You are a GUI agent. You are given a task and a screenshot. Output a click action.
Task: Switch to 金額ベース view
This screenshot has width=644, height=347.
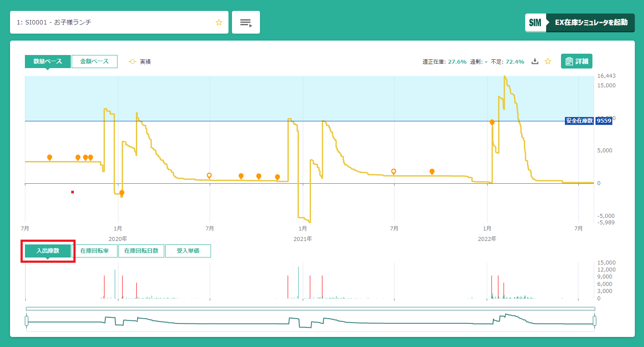tap(94, 62)
